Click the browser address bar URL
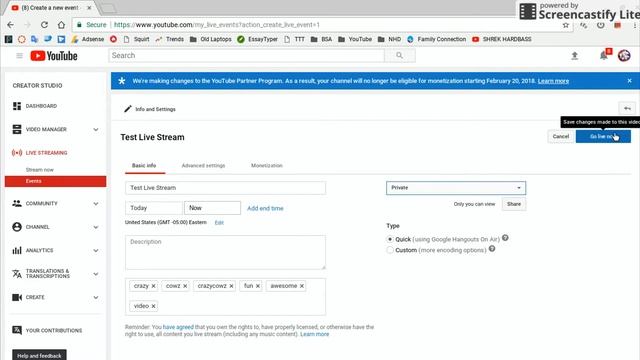The height and width of the screenshot is (360, 640). (216, 25)
